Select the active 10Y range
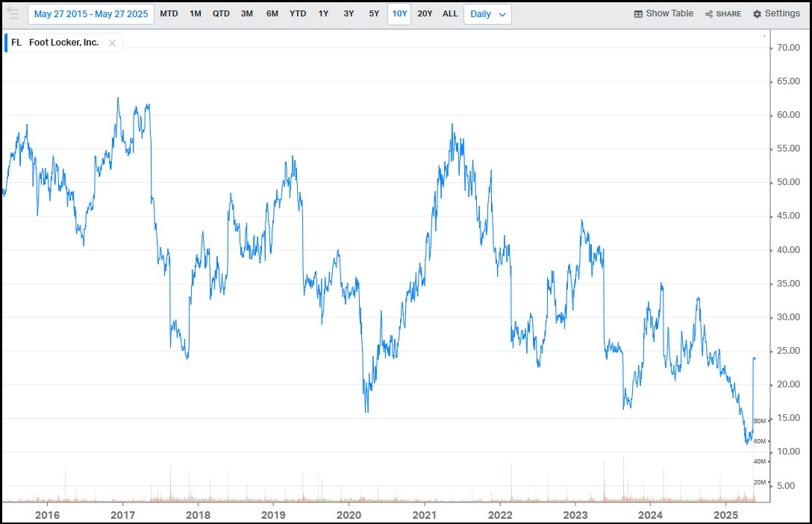Viewport: 812px width, 524px height. pos(399,14)
